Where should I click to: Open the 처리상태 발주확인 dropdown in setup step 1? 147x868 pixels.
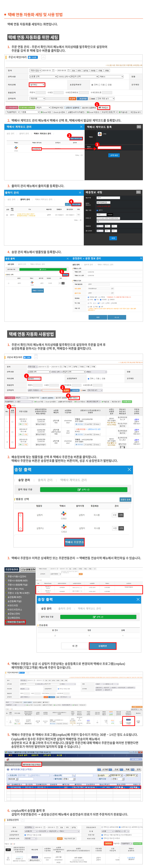tap(37, 85)
